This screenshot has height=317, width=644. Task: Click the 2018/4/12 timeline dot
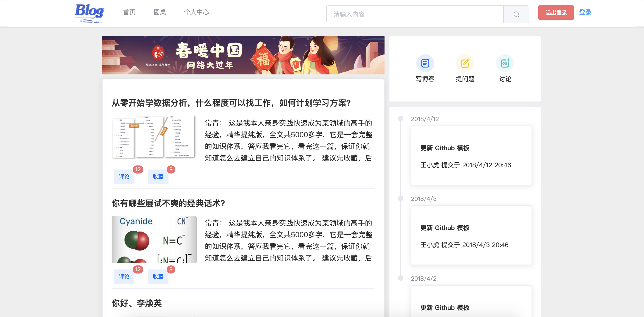click(400, 118)
